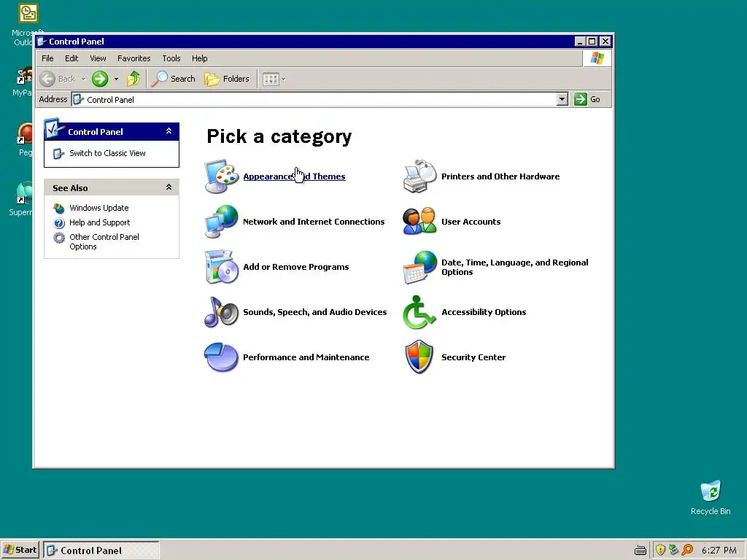Open the Favorites menu

[x=134, y=58]
